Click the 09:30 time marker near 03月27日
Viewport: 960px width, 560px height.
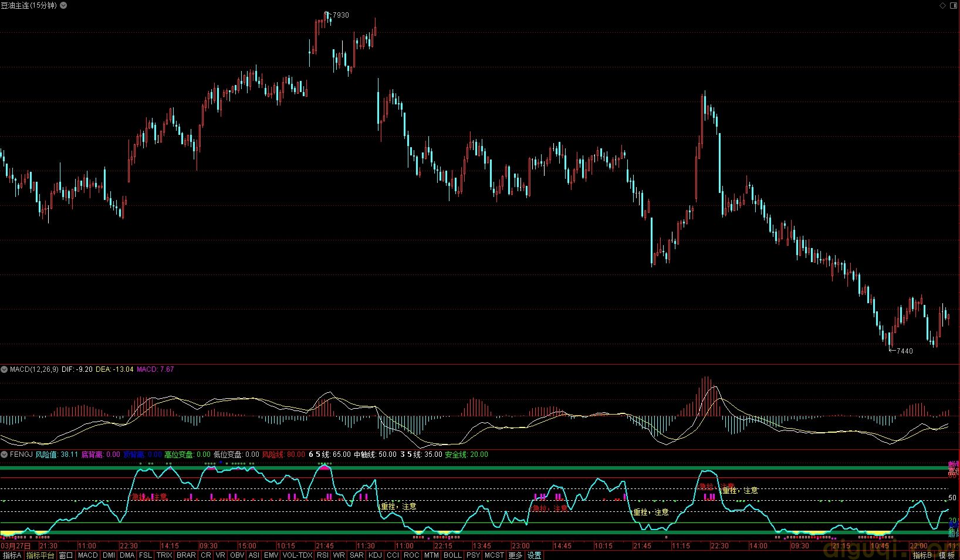pos(208,546)
